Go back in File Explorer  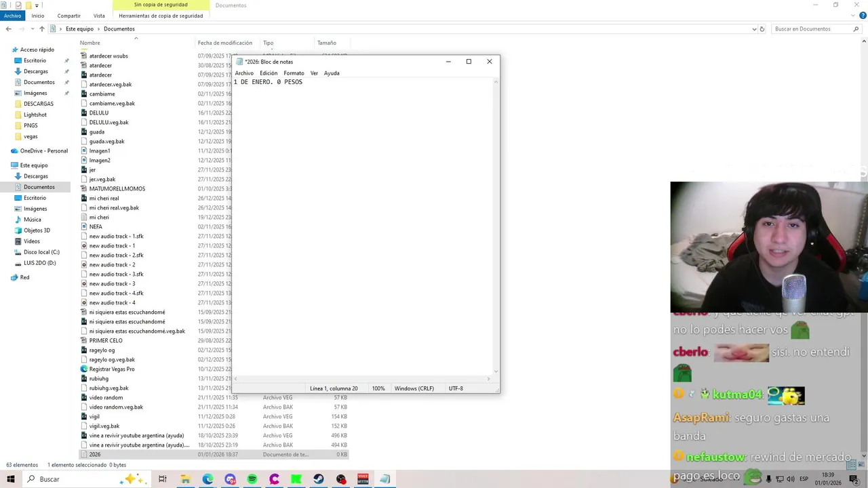point(9,29)
